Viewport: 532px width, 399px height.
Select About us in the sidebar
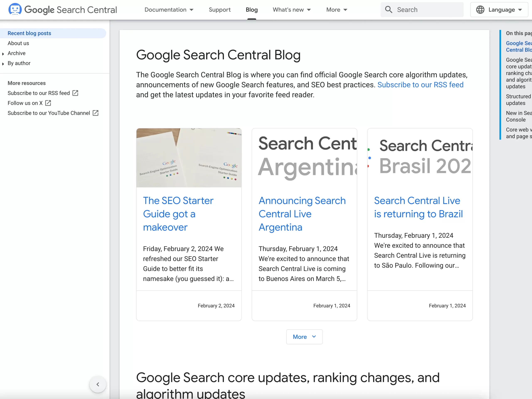pyautogui.click(x=18, y=43)
